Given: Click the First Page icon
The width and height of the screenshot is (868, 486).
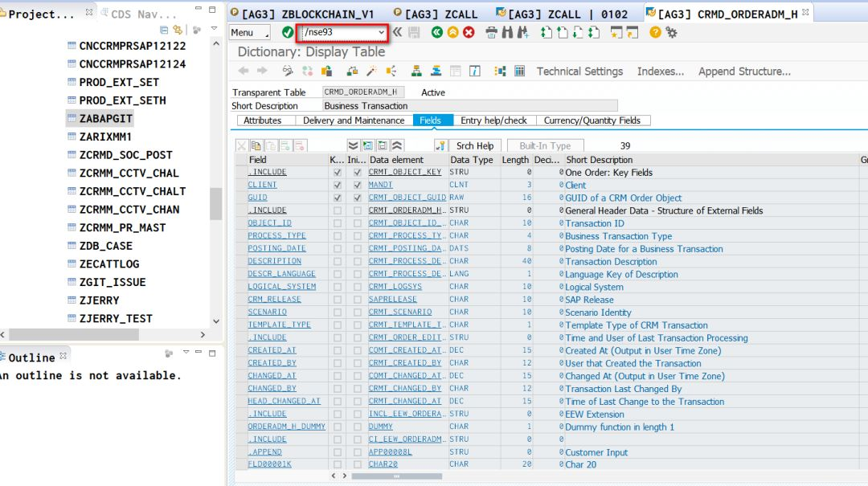Looking at the screenshot, I should 547,33.
